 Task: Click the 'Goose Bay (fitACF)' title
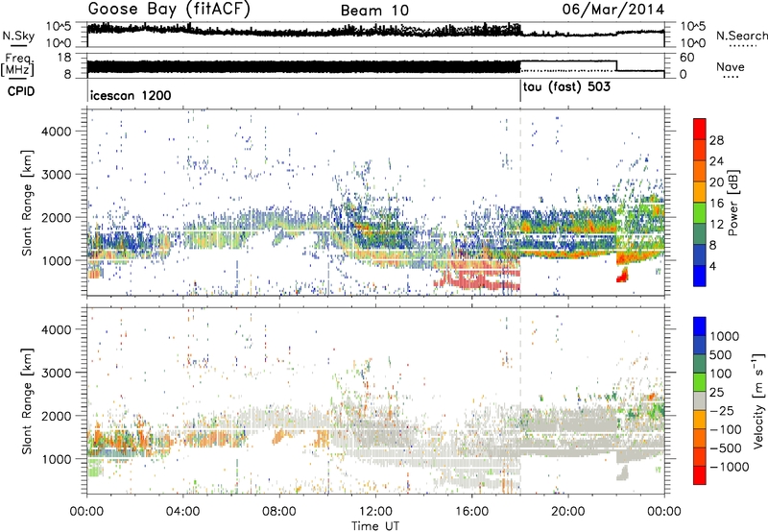169,10
